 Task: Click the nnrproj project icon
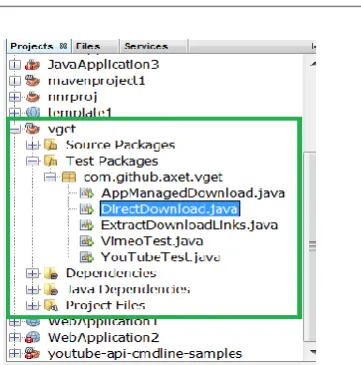[33, 97]
